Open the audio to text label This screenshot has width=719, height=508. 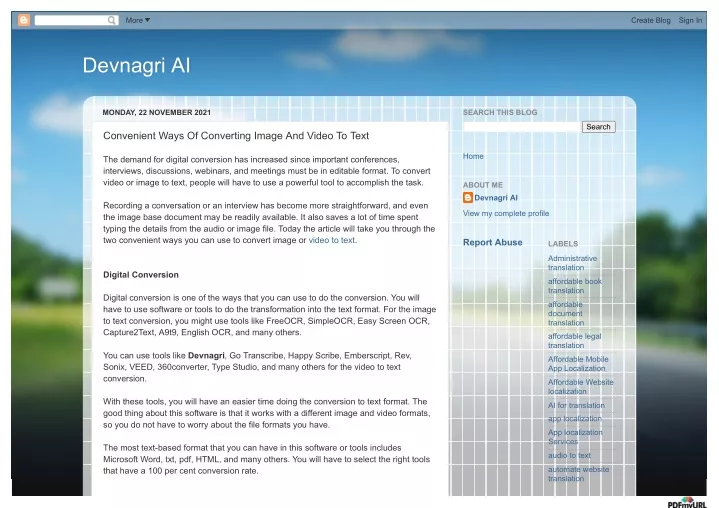569,455
